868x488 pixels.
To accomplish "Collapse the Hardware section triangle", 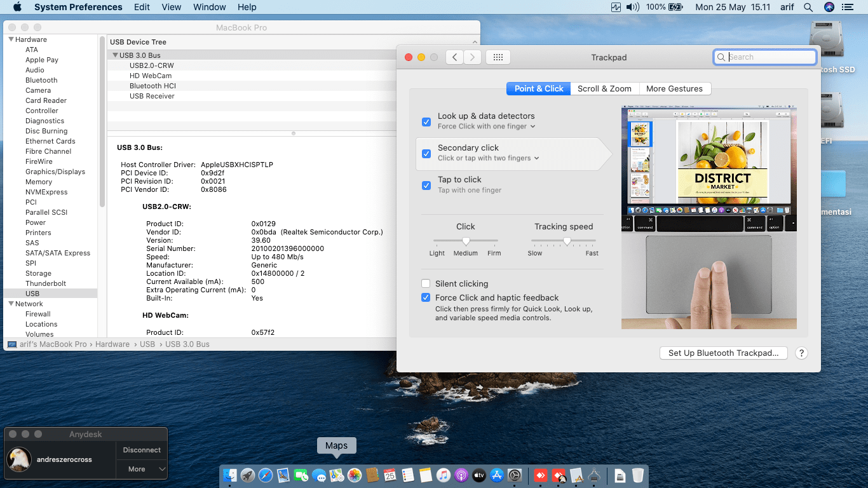I will 11,39.
